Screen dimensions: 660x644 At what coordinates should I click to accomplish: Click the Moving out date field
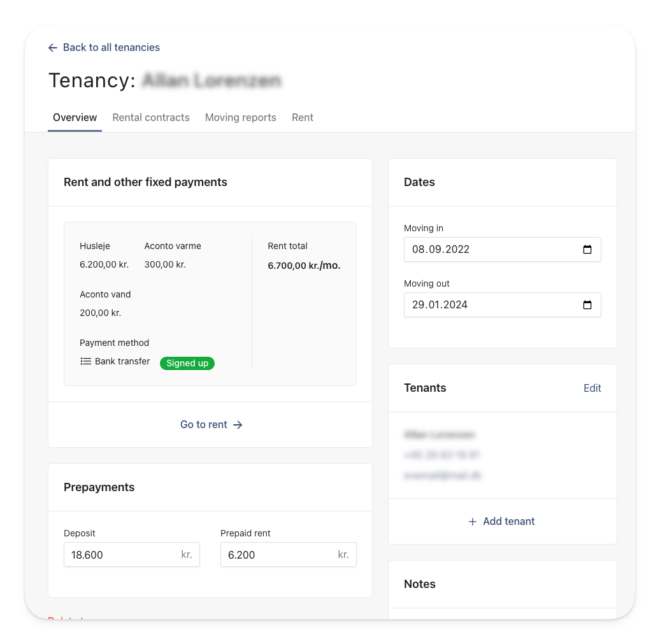coord(502,304)
